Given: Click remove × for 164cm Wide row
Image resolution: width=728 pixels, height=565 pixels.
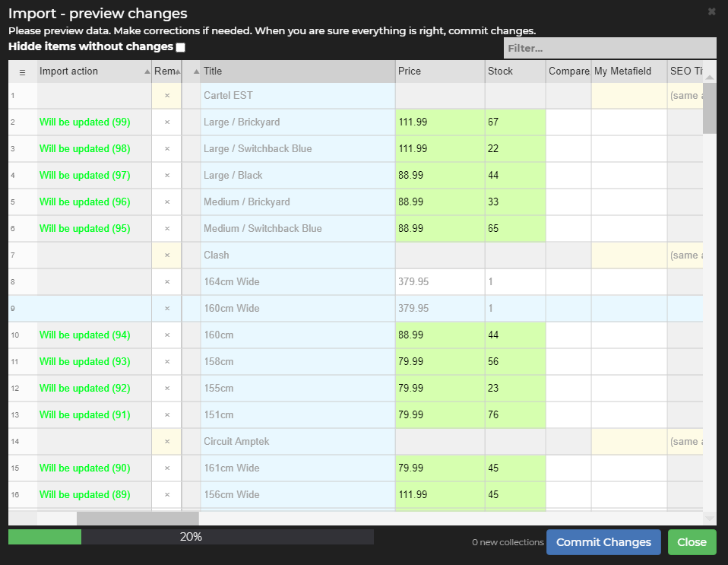Looking at the screenshot, I should click(166, 282).
